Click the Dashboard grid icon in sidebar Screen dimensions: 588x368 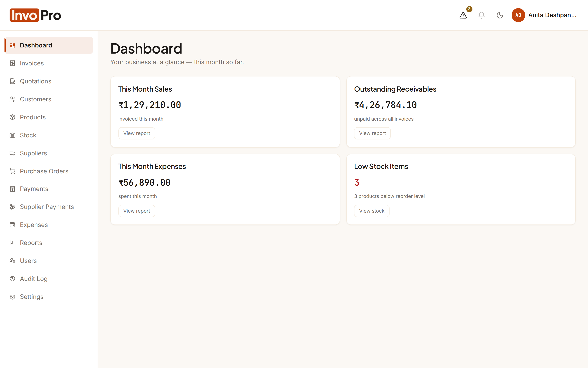pos(12,46)
